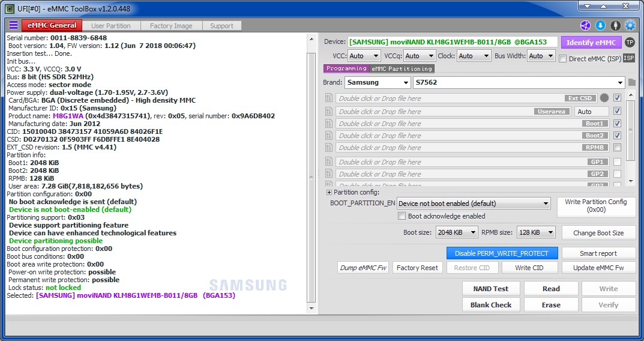
Task: Click the gear badge icon next to Ext CSD
Action: point(604,98)
